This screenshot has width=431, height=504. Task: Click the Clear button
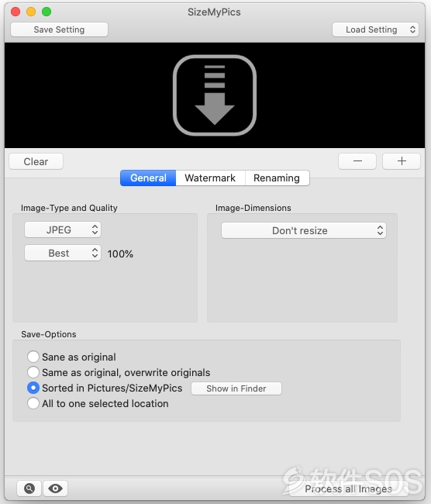[x=36, y=161]
